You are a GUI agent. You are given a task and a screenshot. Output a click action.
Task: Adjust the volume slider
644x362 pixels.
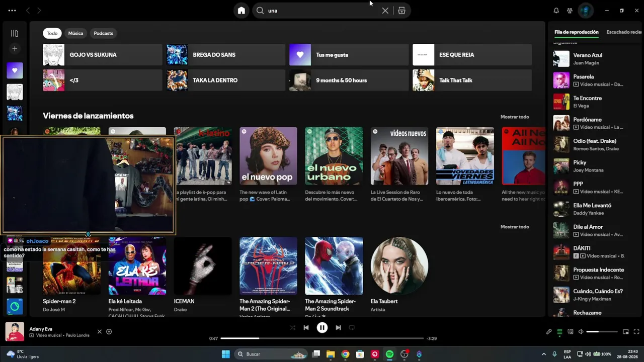point(602,332)
